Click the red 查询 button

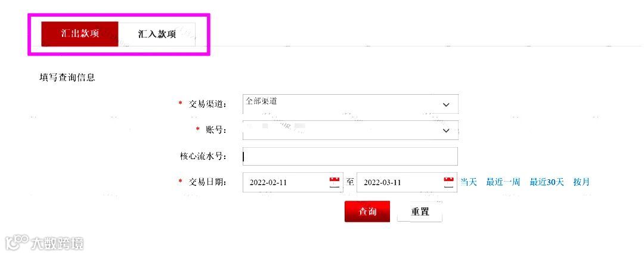coord(367,212)
